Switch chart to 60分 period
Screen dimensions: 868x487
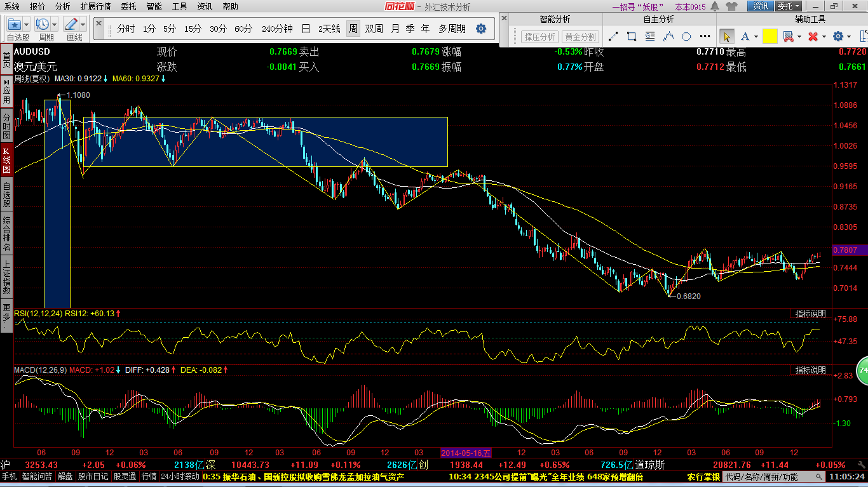coord(243,29)
